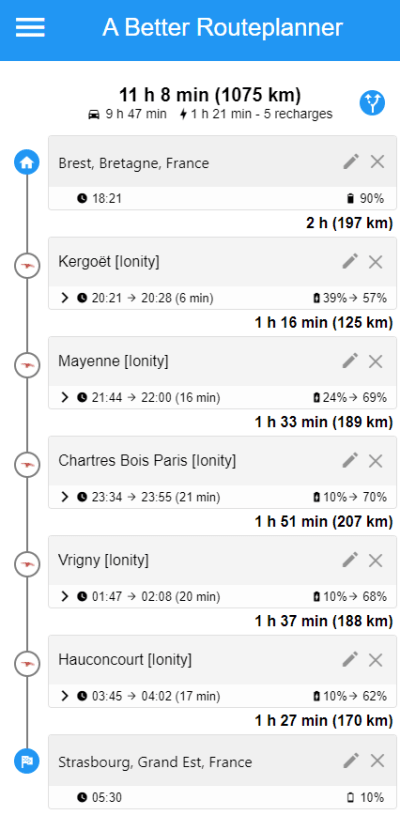Remove Hauconcourt Ionity from the route
The image size is (400, 815).
click(x=376, y=660)
